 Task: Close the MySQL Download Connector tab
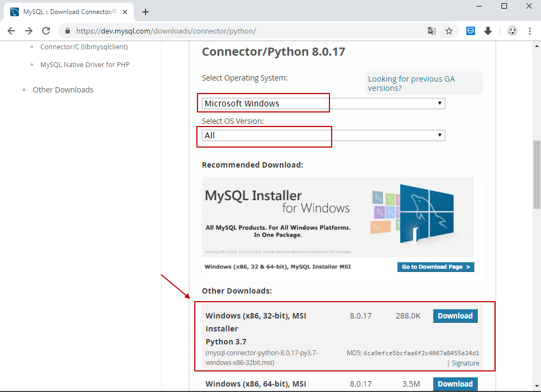125,12
